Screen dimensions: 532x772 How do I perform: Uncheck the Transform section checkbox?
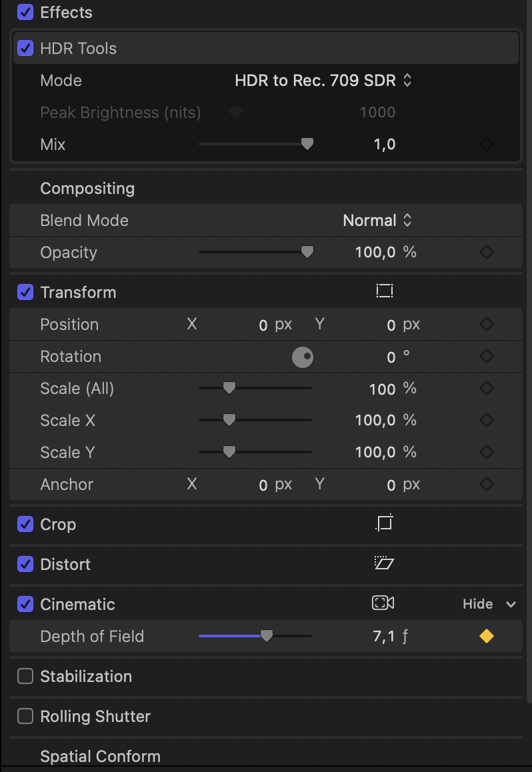[25, 293]
